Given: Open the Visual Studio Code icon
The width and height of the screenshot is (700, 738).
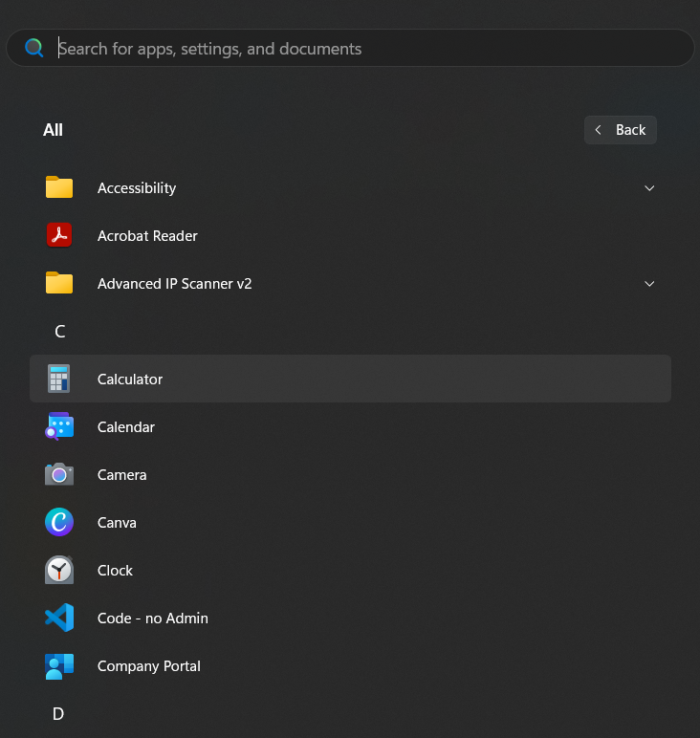Looking at the screenshot, I should point(59,618).
